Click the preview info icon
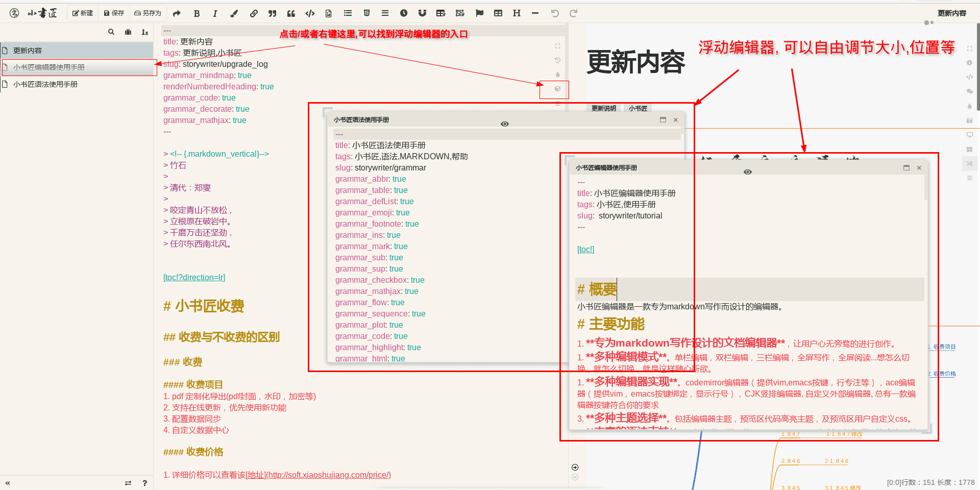 click(969, 63)
